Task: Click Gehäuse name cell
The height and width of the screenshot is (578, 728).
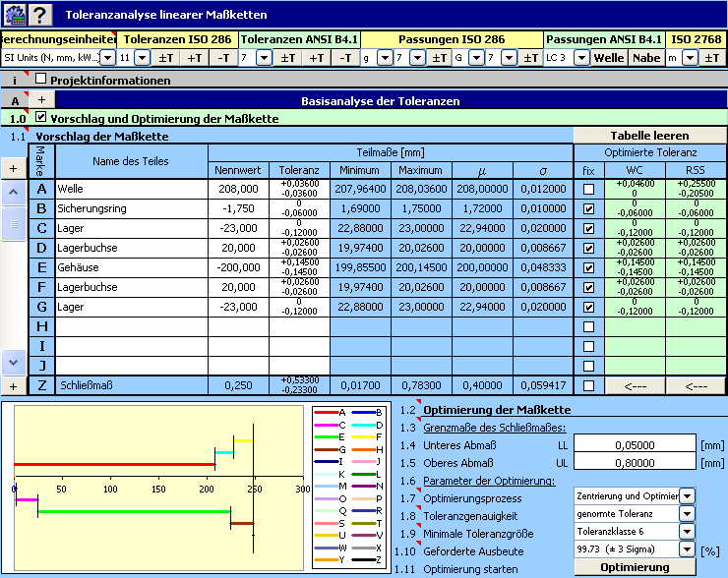Action: [132, 267]
